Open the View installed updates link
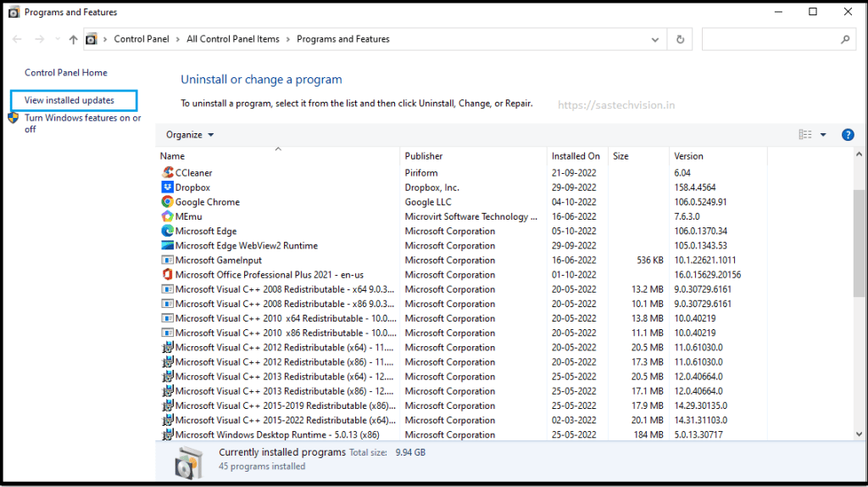This screenshot has height=487, width=868. click(70, 100)
